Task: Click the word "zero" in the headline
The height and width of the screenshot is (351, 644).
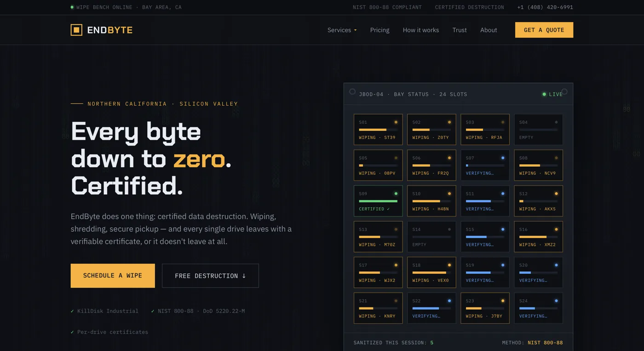Action: click(x=199, y=159)
